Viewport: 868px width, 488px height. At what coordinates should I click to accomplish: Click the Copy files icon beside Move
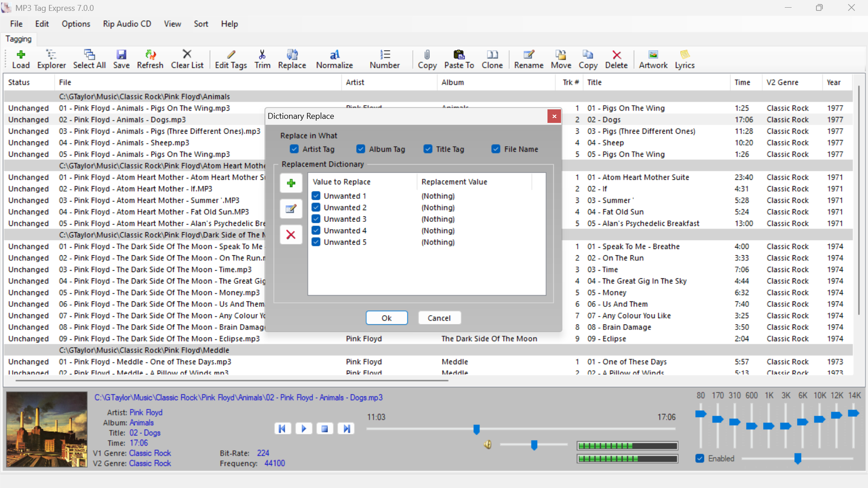[x=588, y=59]
